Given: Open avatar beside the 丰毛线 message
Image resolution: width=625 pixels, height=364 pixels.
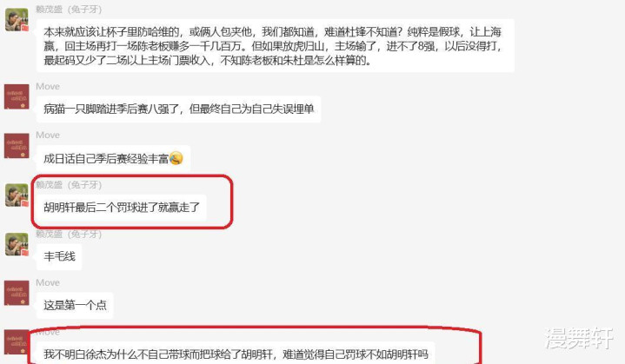Looking at the screenshot, I should point(17,244).
